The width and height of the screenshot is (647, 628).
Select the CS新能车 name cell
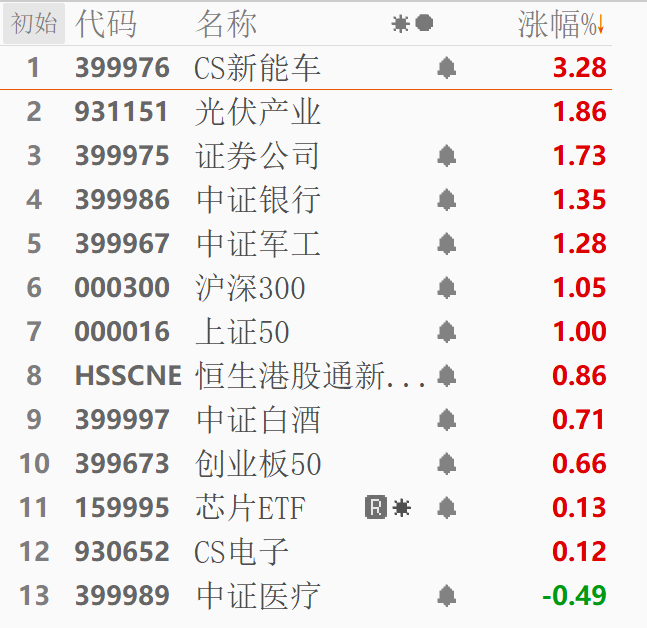[x=257, y=68]
